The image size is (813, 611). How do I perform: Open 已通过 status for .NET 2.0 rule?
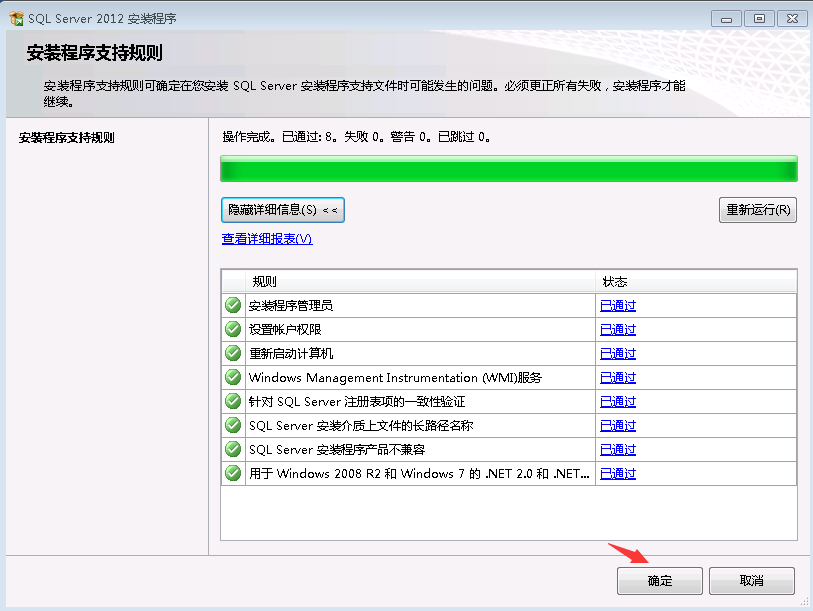(x=618, y=474)
